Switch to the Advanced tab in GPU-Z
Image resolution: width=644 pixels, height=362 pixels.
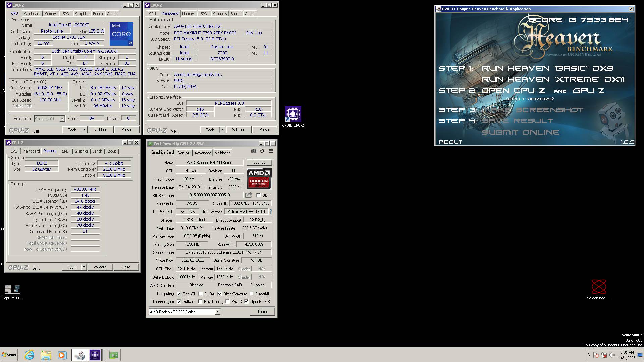pos(203,153)
